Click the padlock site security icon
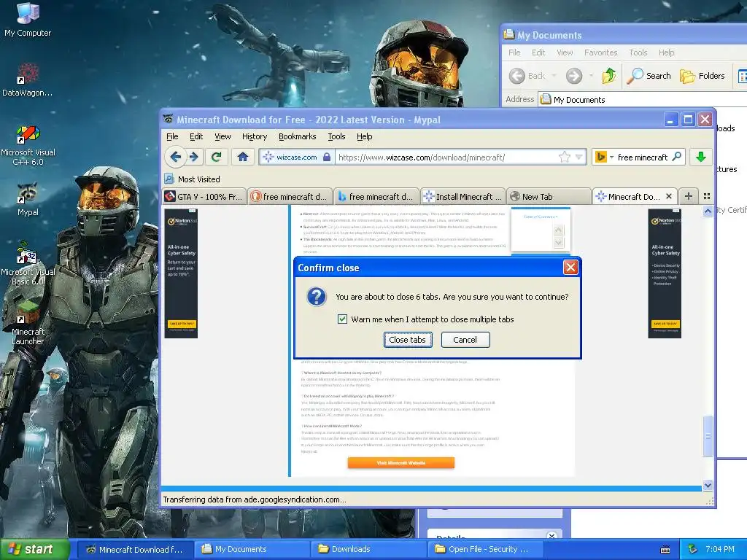Viewport: 747px width, 560px height. point(327,157)
